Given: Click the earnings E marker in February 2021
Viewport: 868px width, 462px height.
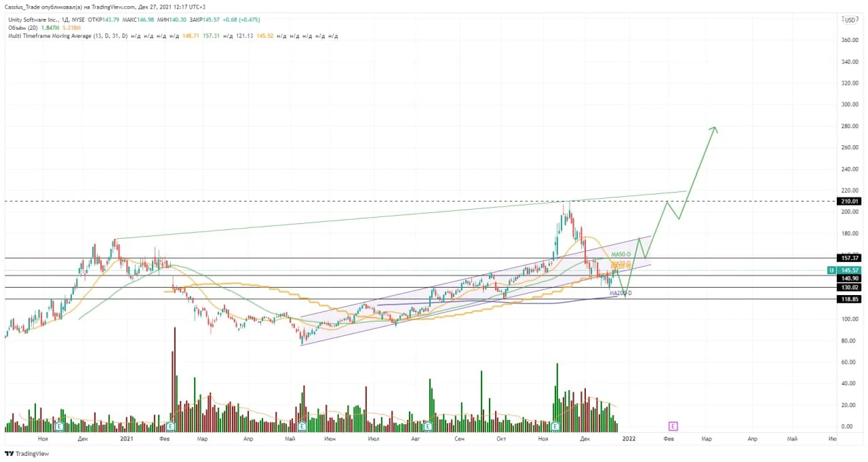Looking at the screenshot, I should point(170,426).
